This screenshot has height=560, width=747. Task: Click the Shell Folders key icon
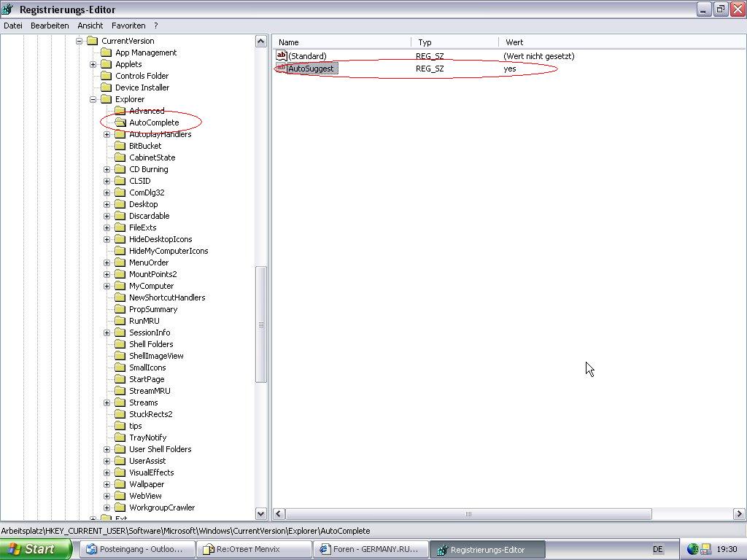pyautogui.click(x=120, y=344)
